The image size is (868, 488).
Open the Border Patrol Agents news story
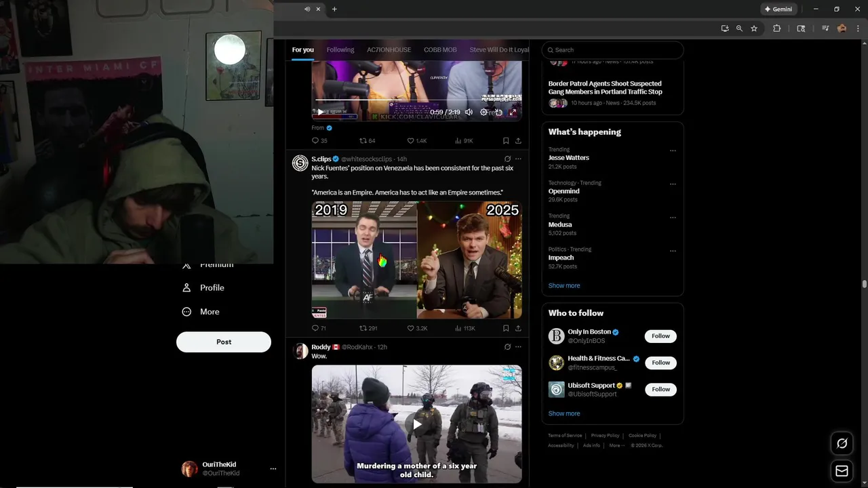pyautogui.click(x=605, y=88)
